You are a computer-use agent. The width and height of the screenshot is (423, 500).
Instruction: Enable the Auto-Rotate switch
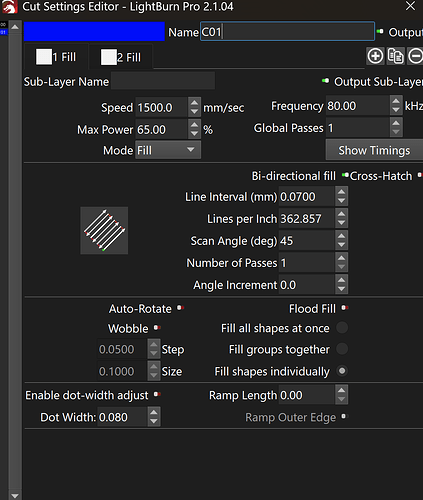180,308
